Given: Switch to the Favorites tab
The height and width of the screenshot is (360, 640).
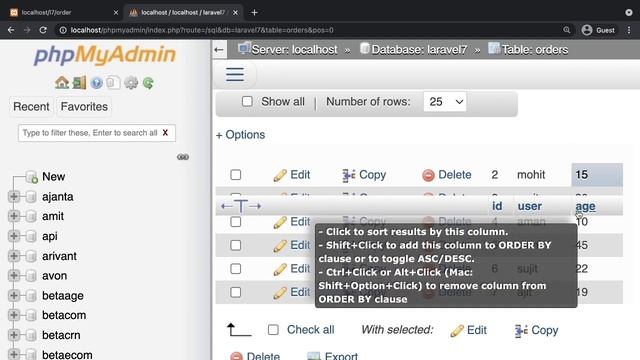Looking at the screenshot, I should (x=84, y=107).
